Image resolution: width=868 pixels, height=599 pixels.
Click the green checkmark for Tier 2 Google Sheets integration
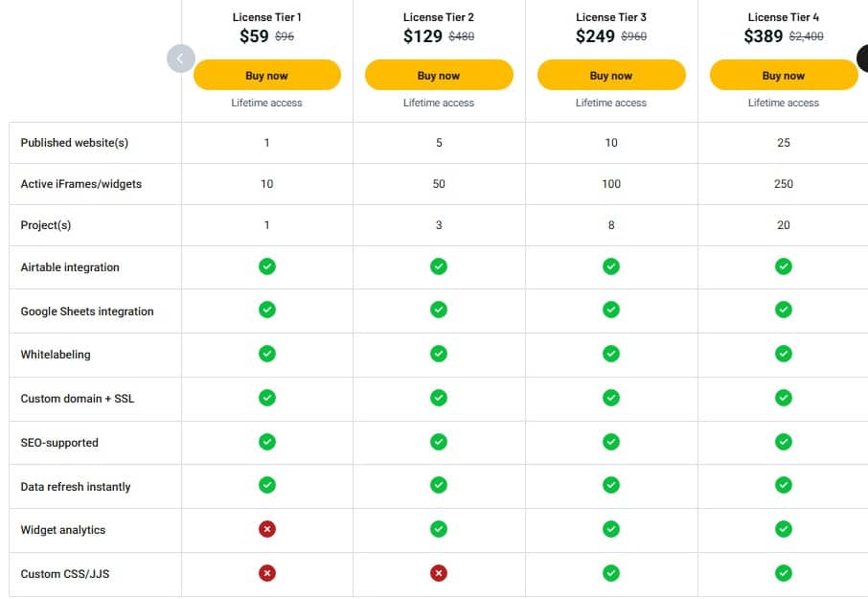click(x=439, y=311)
